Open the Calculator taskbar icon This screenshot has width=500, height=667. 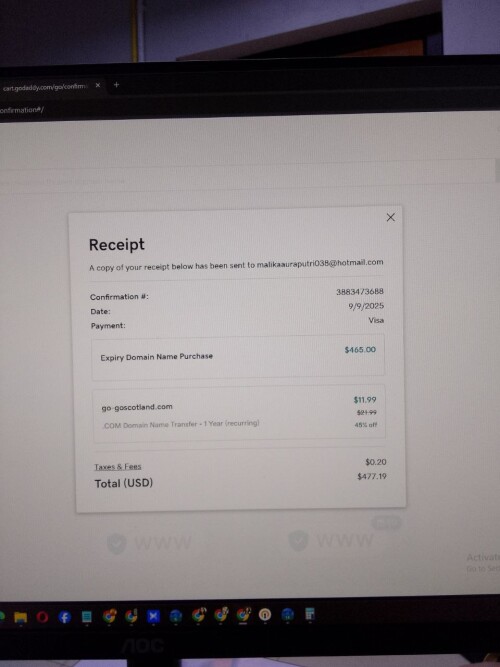click(x=310, y=614)
